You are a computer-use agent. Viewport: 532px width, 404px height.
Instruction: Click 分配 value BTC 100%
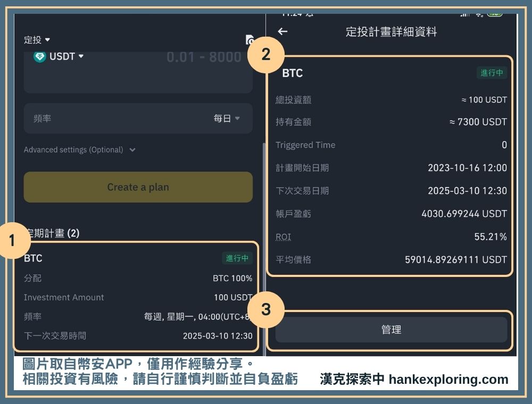(232, 278)
